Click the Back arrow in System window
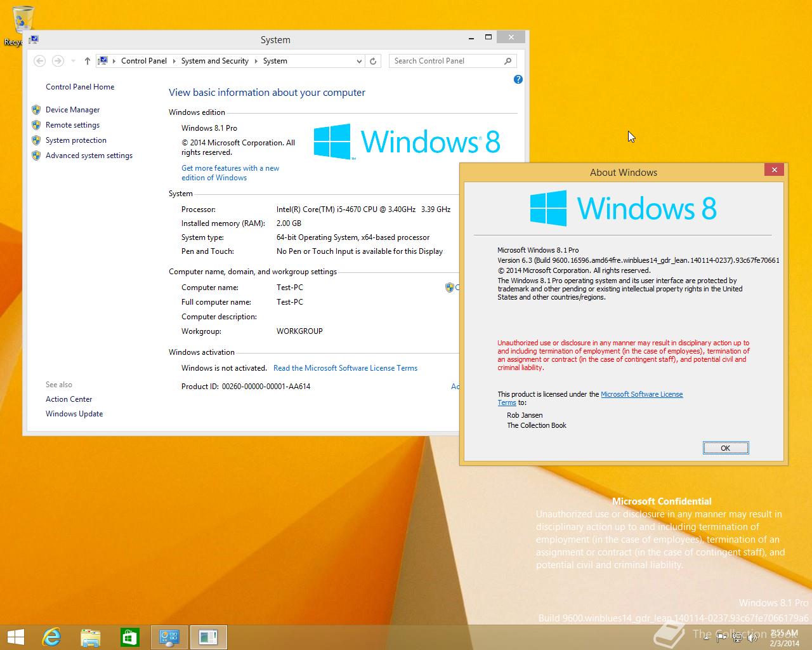812x650 pixels. [x=39, y=61]
